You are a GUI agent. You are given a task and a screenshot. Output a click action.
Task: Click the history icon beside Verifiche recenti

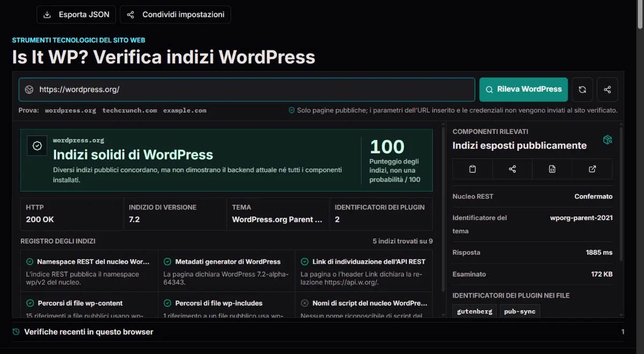16,332
